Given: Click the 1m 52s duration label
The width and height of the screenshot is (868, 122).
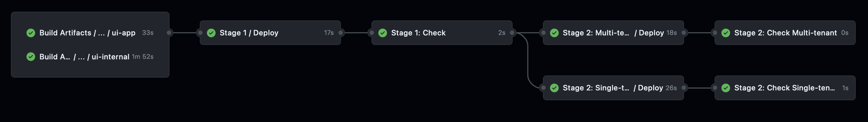Looking at the screenshot, I should (x=142, y=57).
